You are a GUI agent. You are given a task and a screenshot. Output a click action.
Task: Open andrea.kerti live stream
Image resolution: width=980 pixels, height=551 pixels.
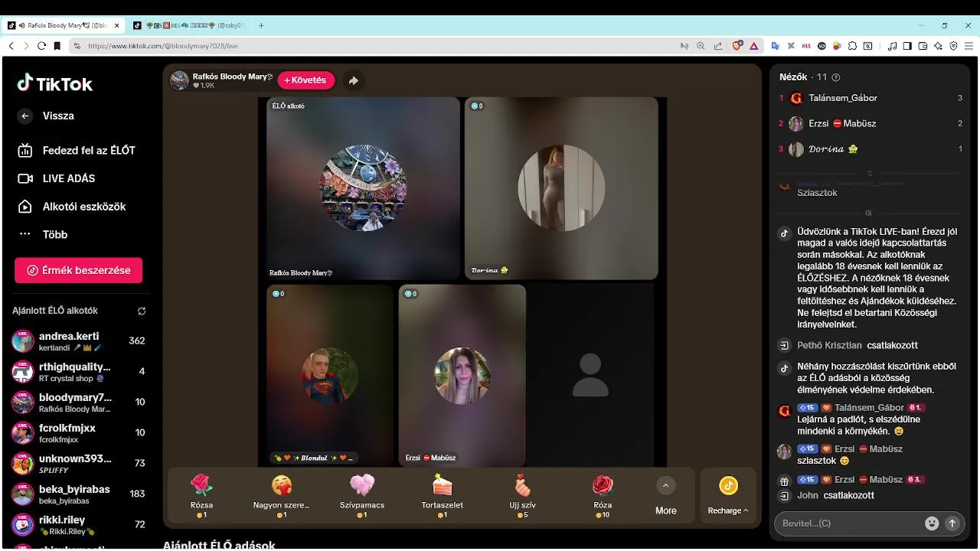(x=78, y=341)
